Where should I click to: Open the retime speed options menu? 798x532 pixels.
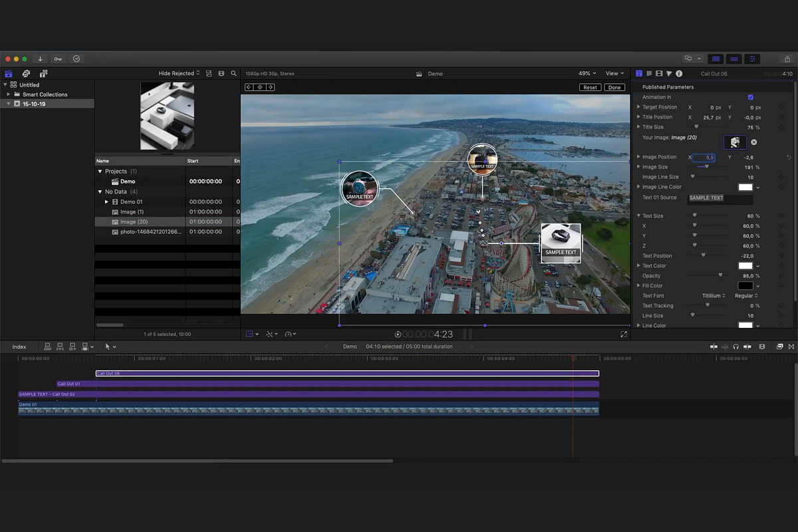(290, 334)
